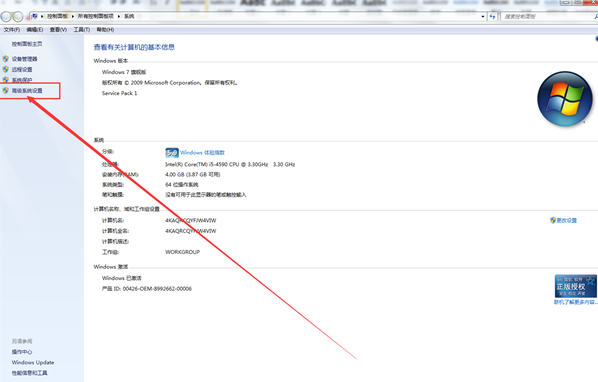598x382 pixels.
Task: Click the 所有控制面板项 breadcrumb segment
Action: [x=96, y=16]
